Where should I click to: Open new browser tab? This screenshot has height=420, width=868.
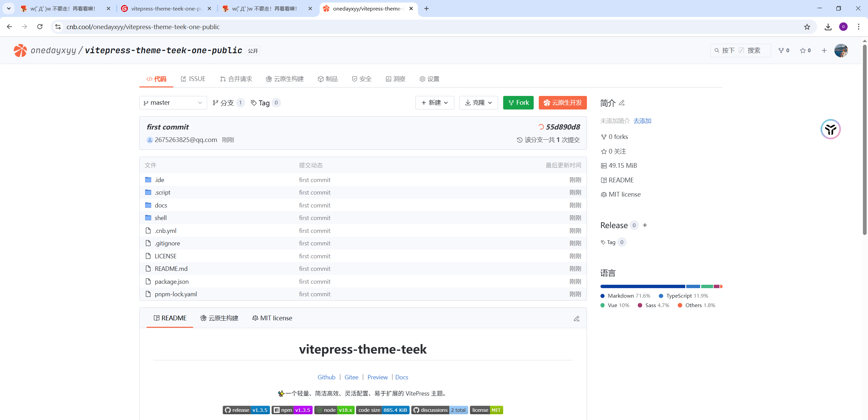(427, 8)
